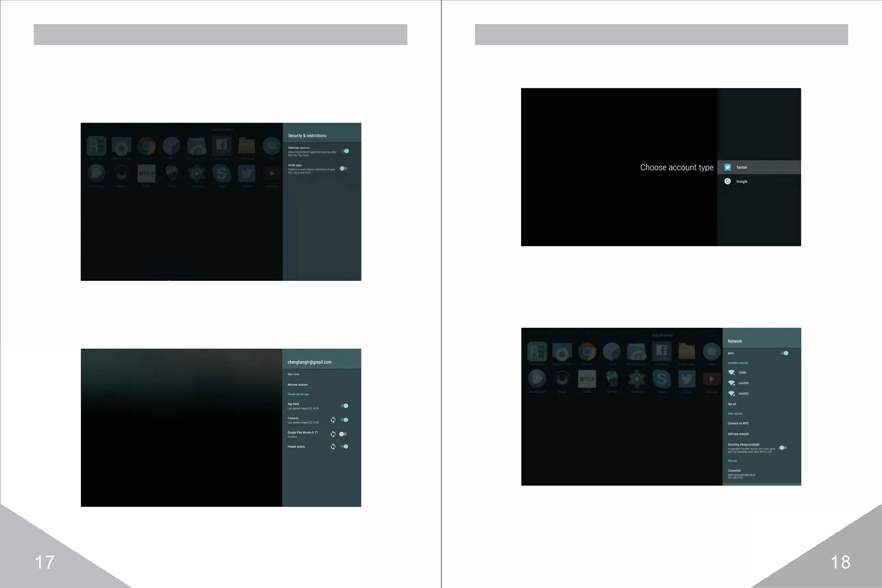
Task: Click Sync now in the account panel
Action: (x=293, y=374)
